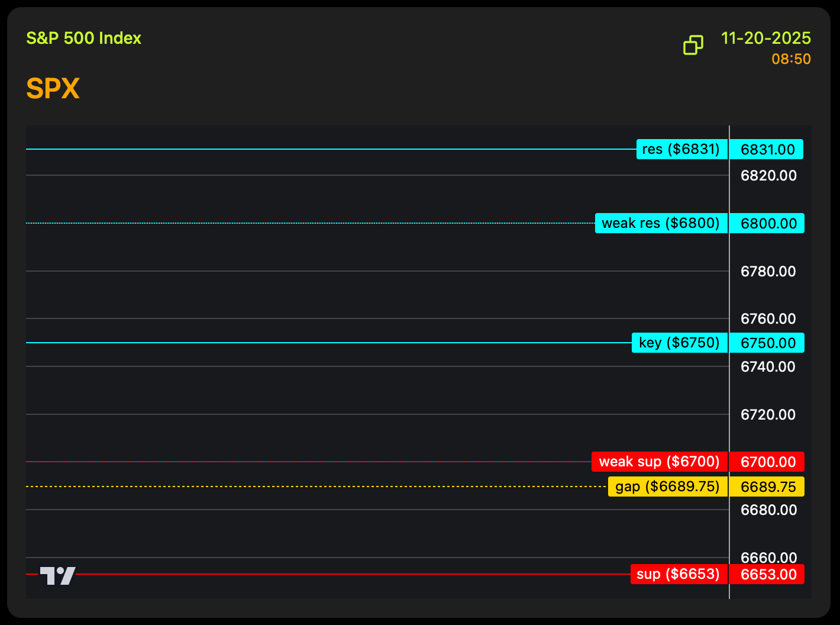
Task: Click the SPX ticker symbol heading
Action: tap(53, 89)
